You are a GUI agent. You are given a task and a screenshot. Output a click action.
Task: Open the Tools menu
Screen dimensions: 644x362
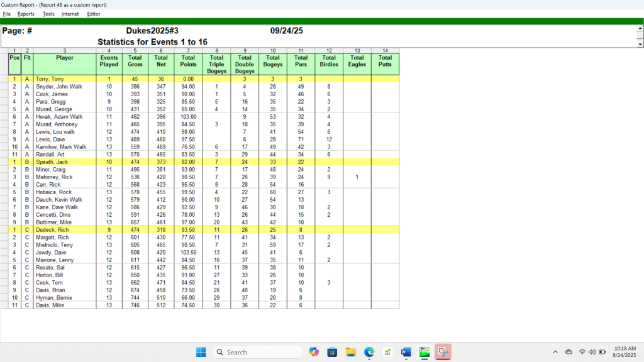click(x=48, y=14)
